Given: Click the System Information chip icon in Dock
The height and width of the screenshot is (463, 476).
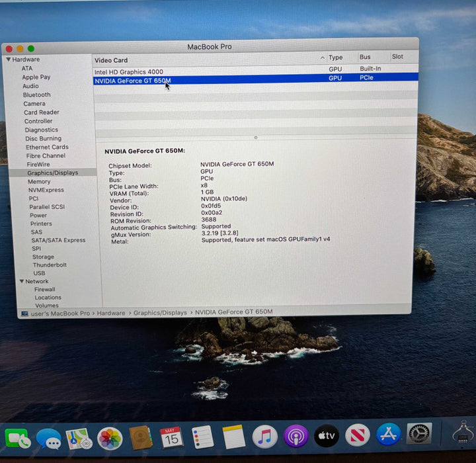Looking at the screenshot, I should click(463, 433).
